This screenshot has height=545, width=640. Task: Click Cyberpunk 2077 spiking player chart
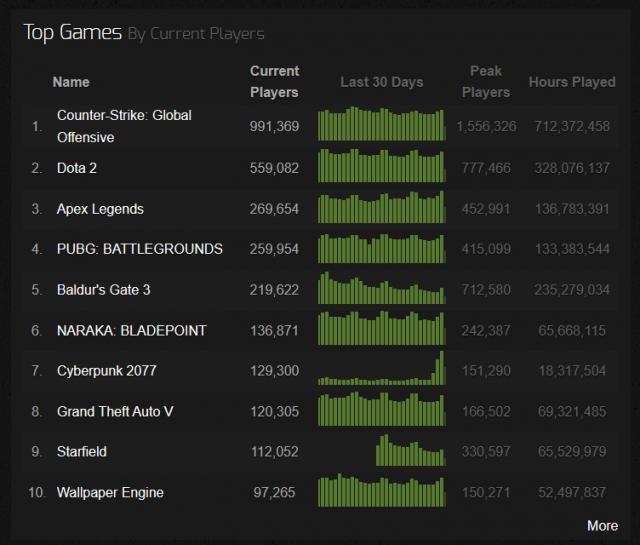pos(382,368)
